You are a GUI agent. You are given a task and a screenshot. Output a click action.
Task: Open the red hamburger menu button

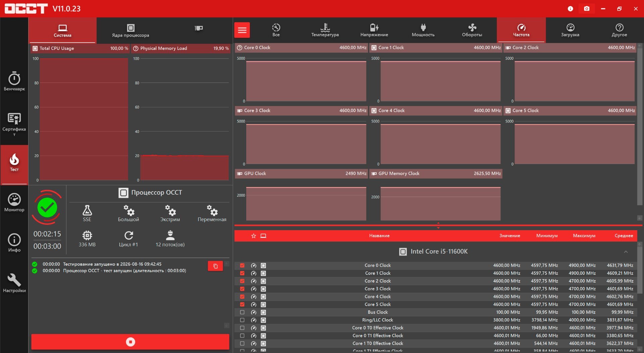242,30
